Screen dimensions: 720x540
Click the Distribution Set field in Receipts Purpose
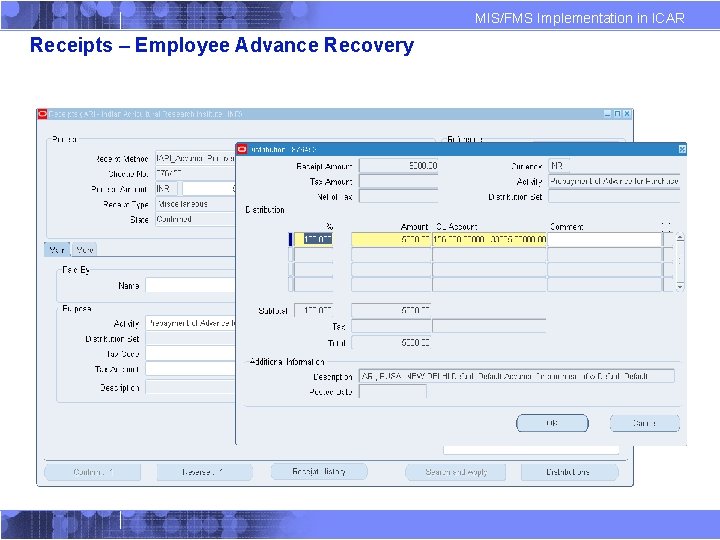point(190,339)
